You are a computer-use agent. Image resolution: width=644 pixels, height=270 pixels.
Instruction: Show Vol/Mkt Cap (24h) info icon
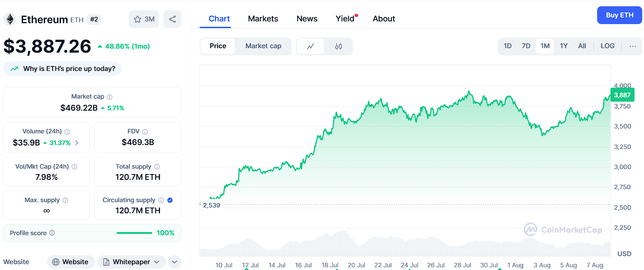(75, 166)
